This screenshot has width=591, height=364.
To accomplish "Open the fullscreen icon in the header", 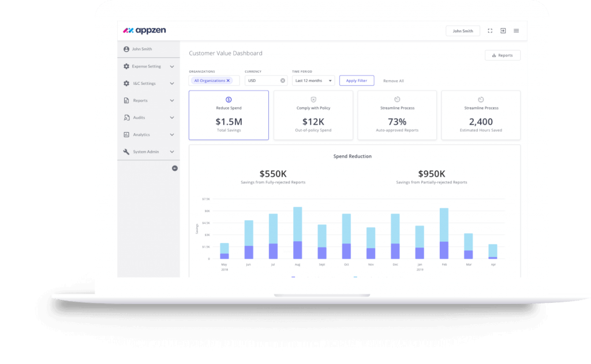I will 490,31.
